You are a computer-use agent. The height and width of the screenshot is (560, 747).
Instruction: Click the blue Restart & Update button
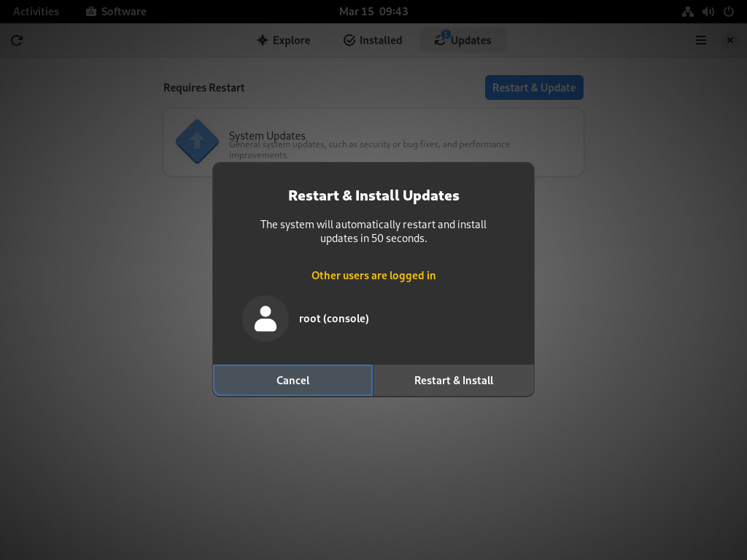pos(534,87)
